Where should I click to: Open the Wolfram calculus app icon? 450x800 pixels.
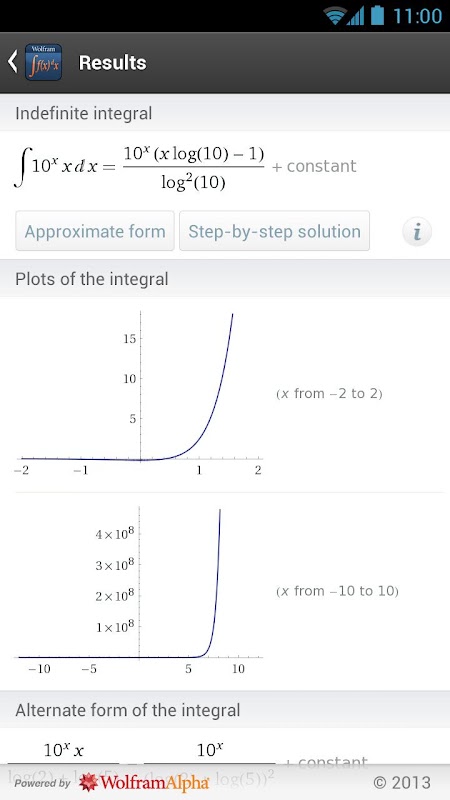pyautogui.click(x=43, y=62)
